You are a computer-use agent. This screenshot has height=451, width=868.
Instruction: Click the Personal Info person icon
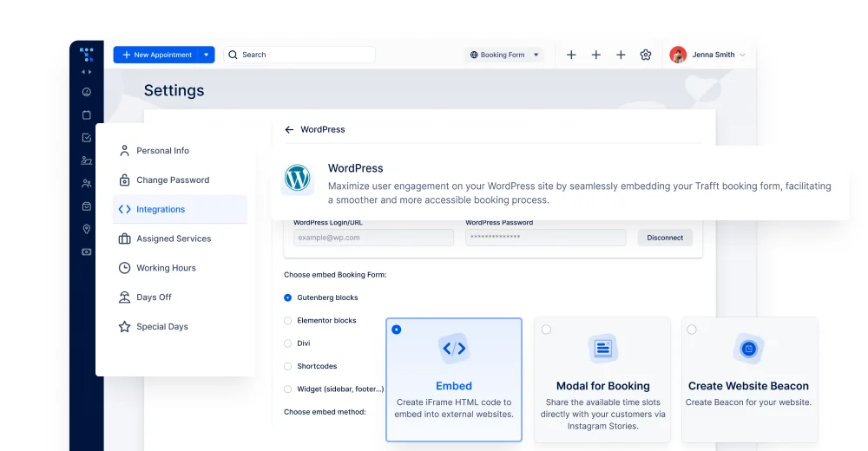[124, 151]
